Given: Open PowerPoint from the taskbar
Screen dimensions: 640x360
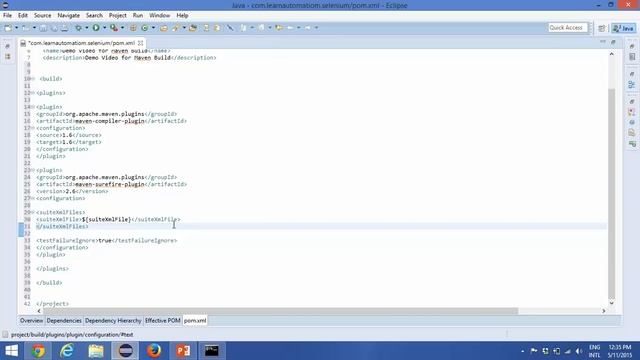Looking at the screenshot, I should coord(183,351).
